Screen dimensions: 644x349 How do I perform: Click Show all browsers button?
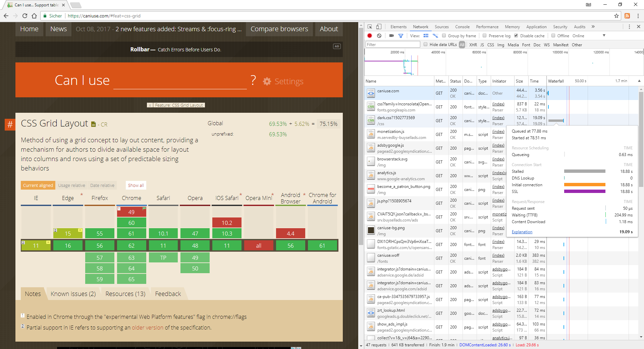tap(136, 185)
